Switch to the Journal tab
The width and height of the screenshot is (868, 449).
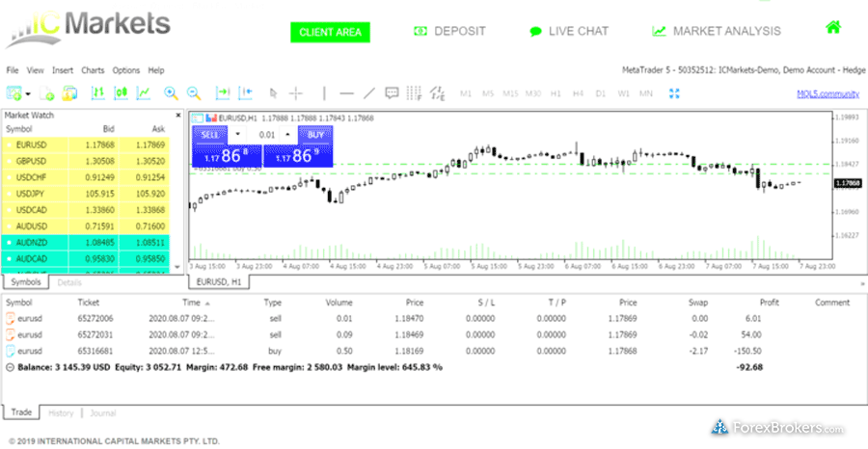coord(103,413)
